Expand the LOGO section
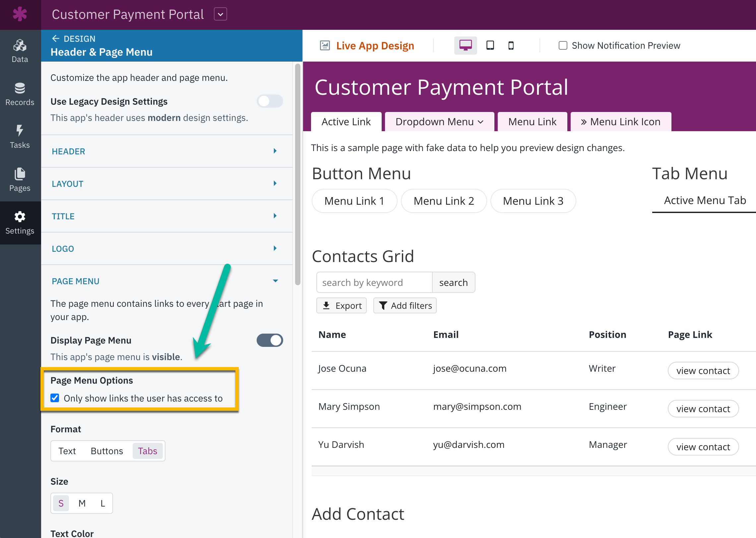This screenshot has width=756, height=538. 167,248
